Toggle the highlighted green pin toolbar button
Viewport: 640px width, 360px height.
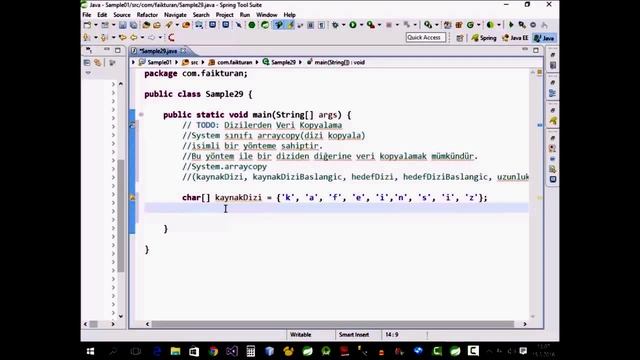coord(279,25)
